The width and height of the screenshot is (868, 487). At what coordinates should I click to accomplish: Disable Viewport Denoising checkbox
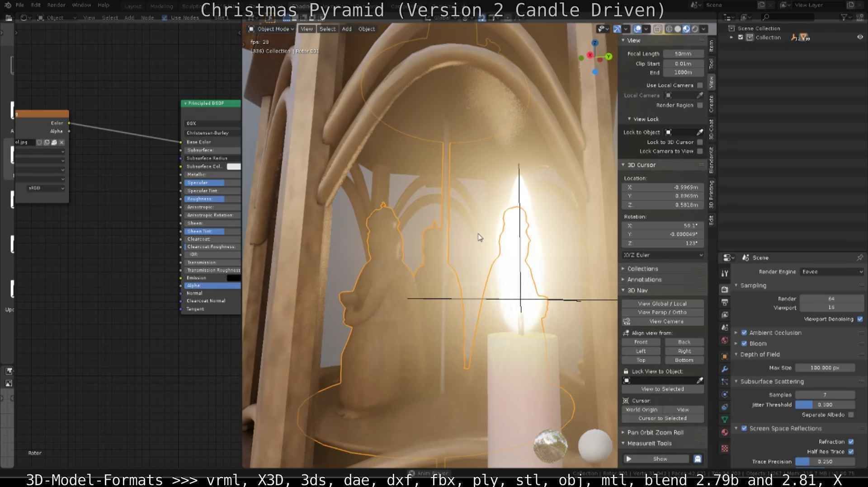tap(860, 319)
